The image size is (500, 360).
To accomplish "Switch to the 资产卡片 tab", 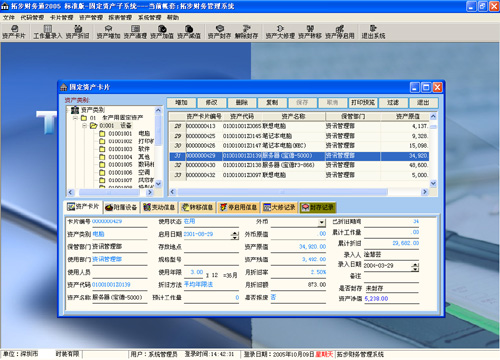I will (83, 207).
